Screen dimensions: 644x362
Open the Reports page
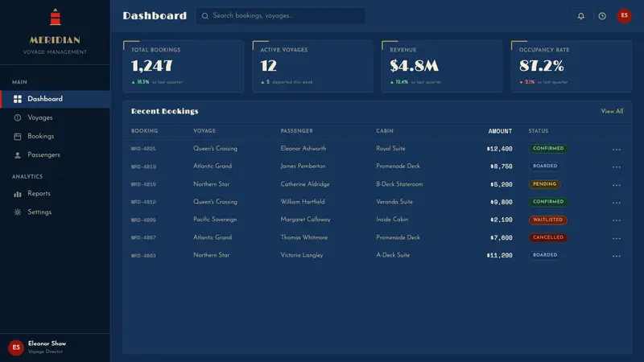pos(56,194)
